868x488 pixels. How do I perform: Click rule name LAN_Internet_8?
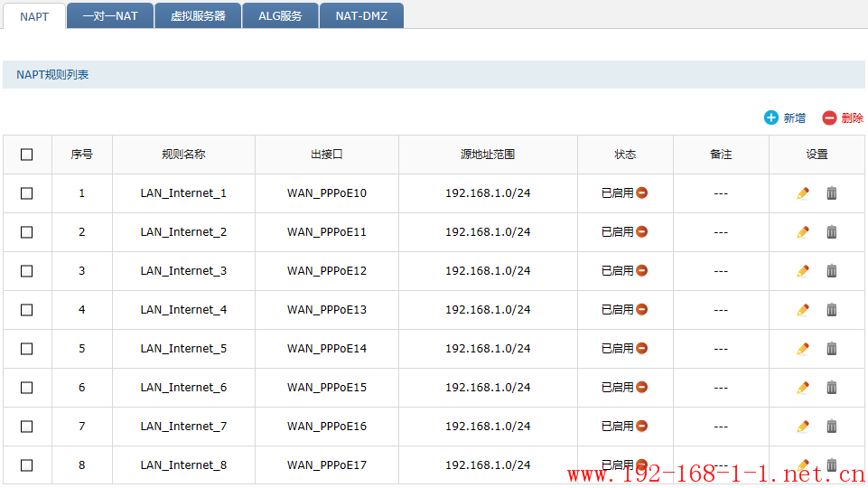click(183, 465)
